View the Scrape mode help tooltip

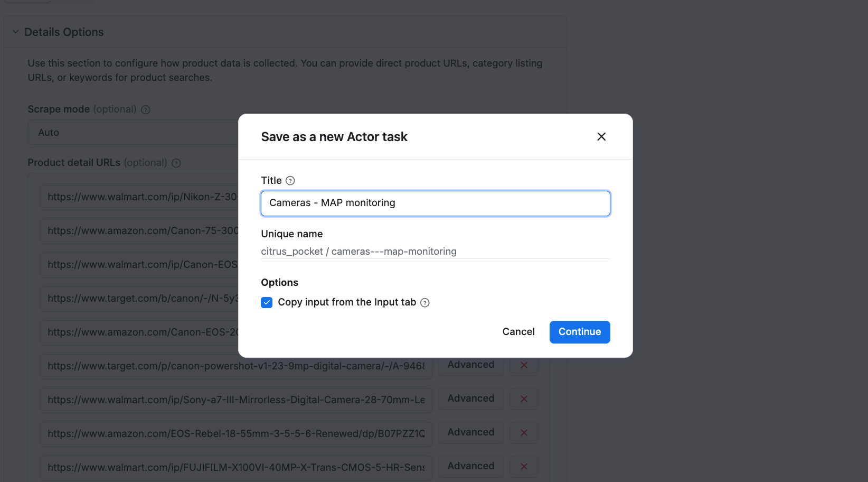pos(146,109)
